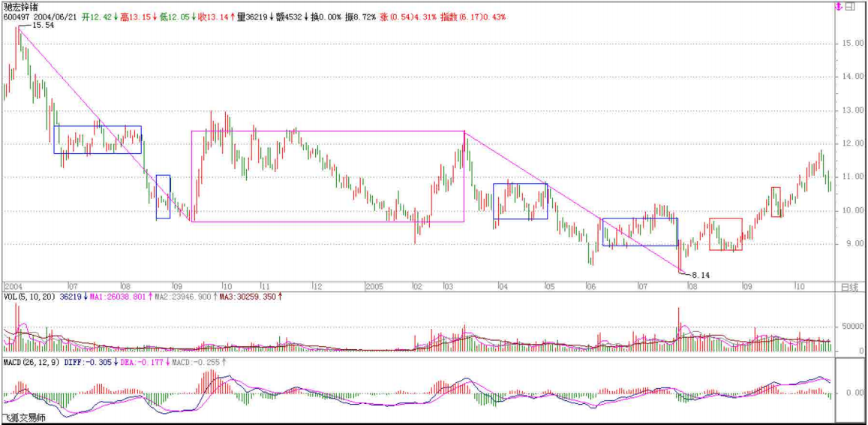Click the 8.14 low price marker
868x425 pixels.
[x=701, y=276]
